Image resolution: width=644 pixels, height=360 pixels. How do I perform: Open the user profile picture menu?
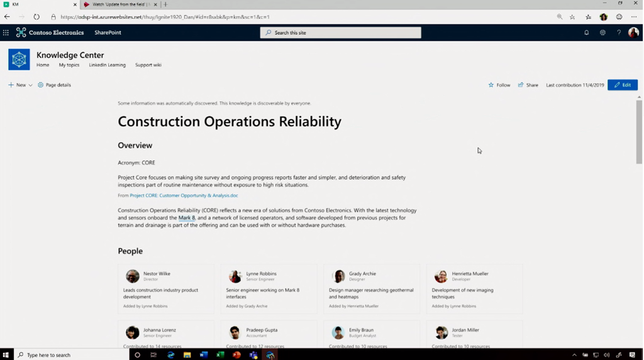(633, 33)
